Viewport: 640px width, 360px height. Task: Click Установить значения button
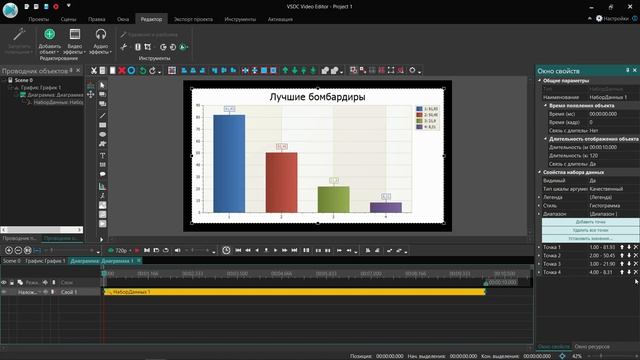(590, 238)
